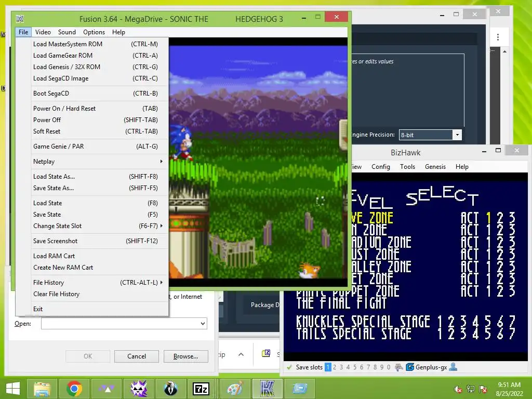The image size is (532, 399).
Task: Click the clock showing 9:51 AM
Action: [x=509, y=385]
